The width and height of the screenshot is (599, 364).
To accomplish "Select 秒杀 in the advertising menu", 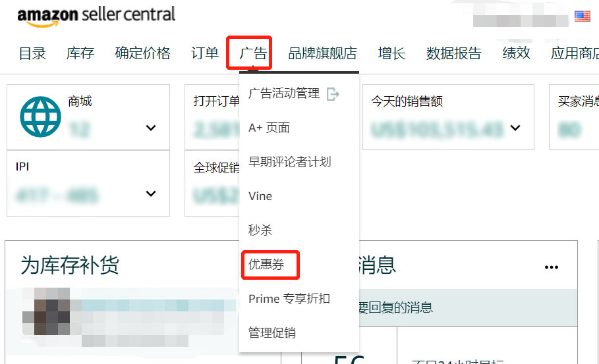I will pos(260,230).
